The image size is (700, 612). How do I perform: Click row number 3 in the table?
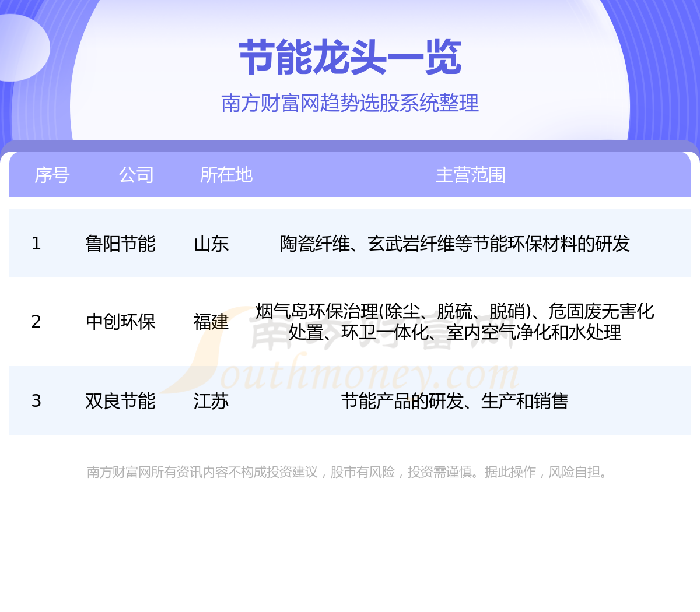[x=36, y=401]
